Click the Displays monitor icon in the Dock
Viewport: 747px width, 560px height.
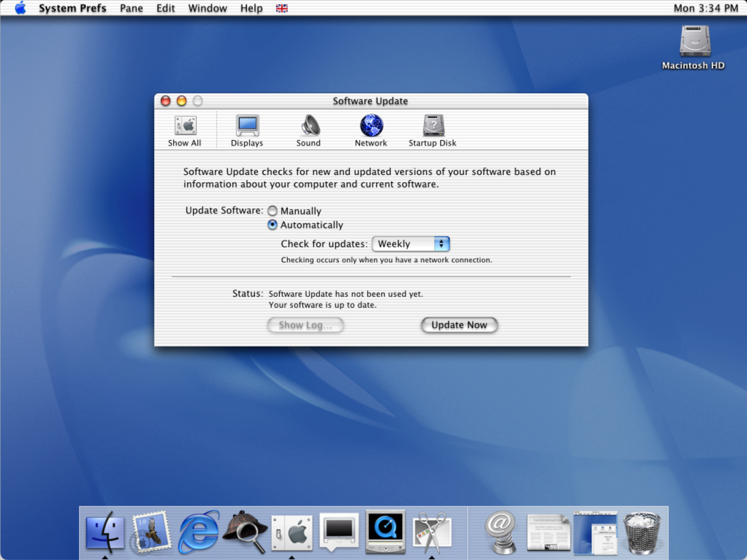[339, 532]
